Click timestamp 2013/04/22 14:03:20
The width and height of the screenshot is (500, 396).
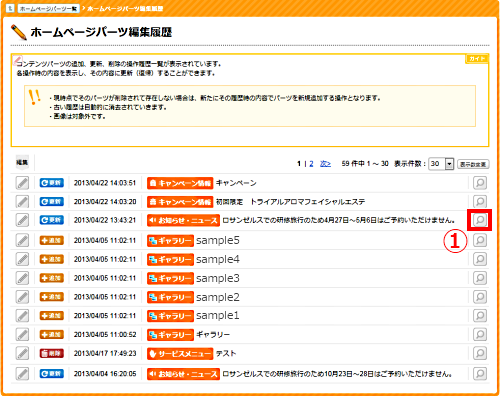[x=105, y=202]
